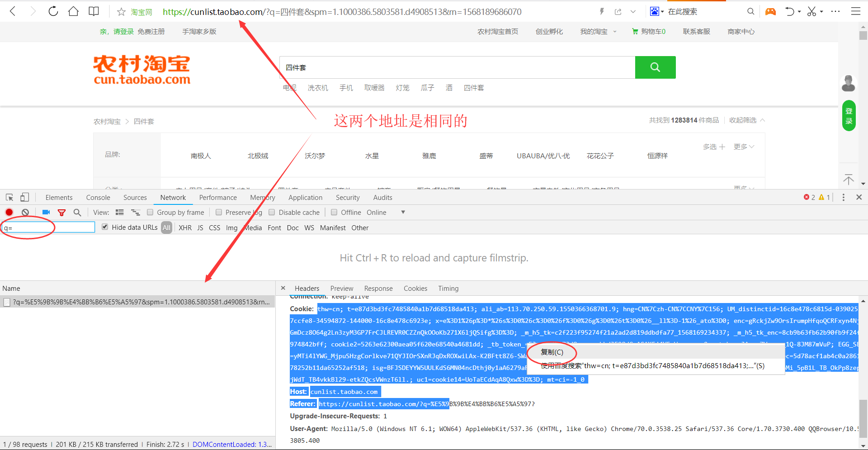The height and width of the screenshot is (450, 868).
Task: Click the red record network log icon
Action: coord(9,212)
